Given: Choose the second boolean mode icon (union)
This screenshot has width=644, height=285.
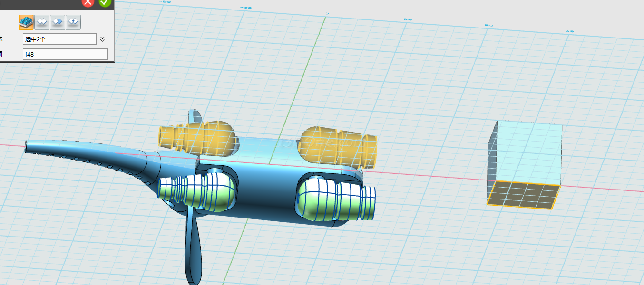Looking at the screenshot, I should point(42,22).
